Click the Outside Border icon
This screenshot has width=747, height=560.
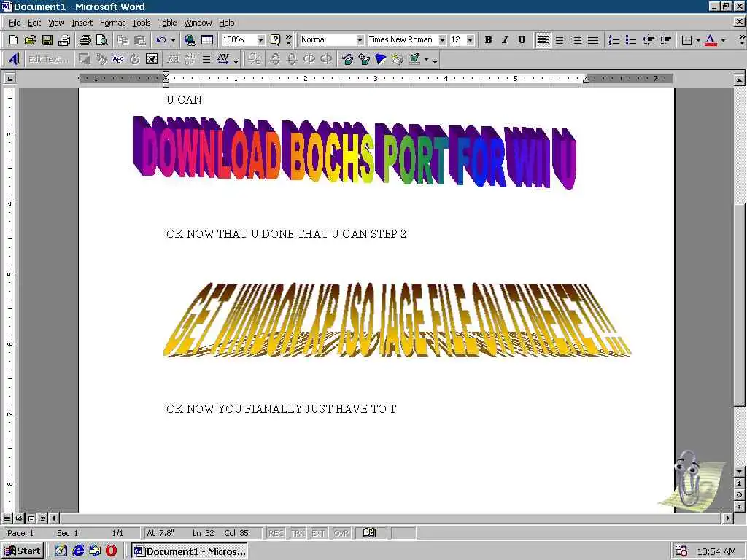[686, 40]
